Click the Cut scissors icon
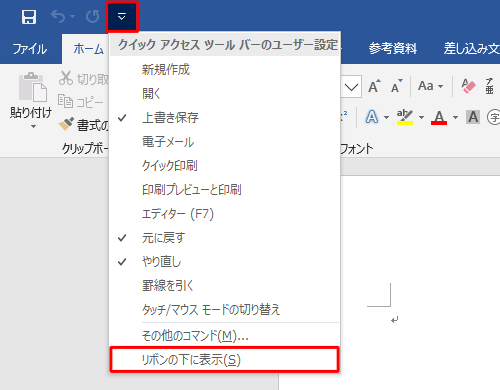The image size is (500, 390). [x=66, y=78]
